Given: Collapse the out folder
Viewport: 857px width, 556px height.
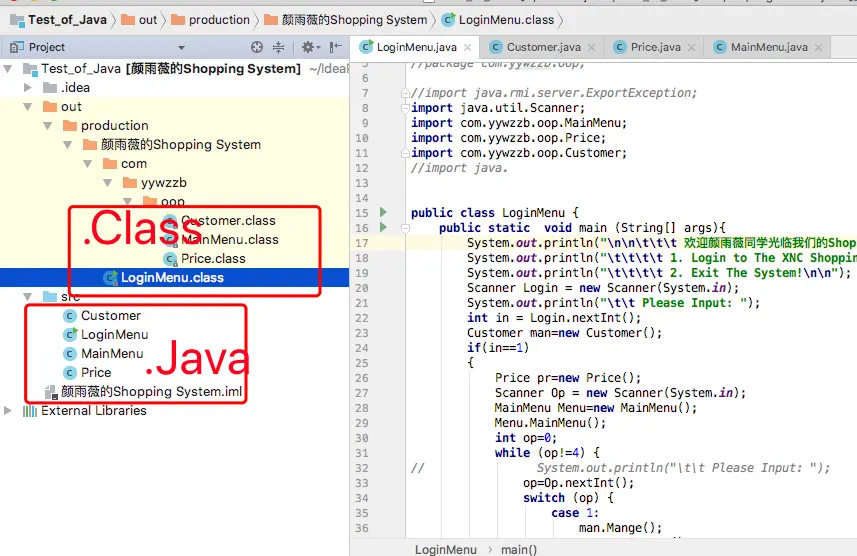Looking at the screenshot, I should click(x=27, y=107).
